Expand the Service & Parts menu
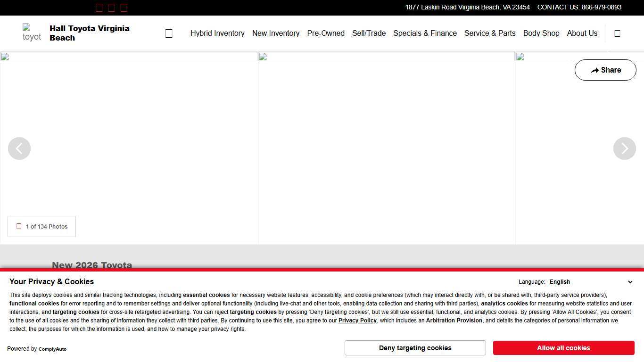 tap(490, 33)
